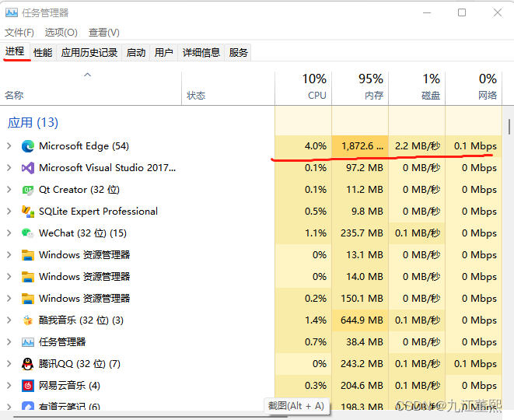Screen dimensions: 514x420
Task: Select the SQLite Expert Professional name
Action: [98, 212]
